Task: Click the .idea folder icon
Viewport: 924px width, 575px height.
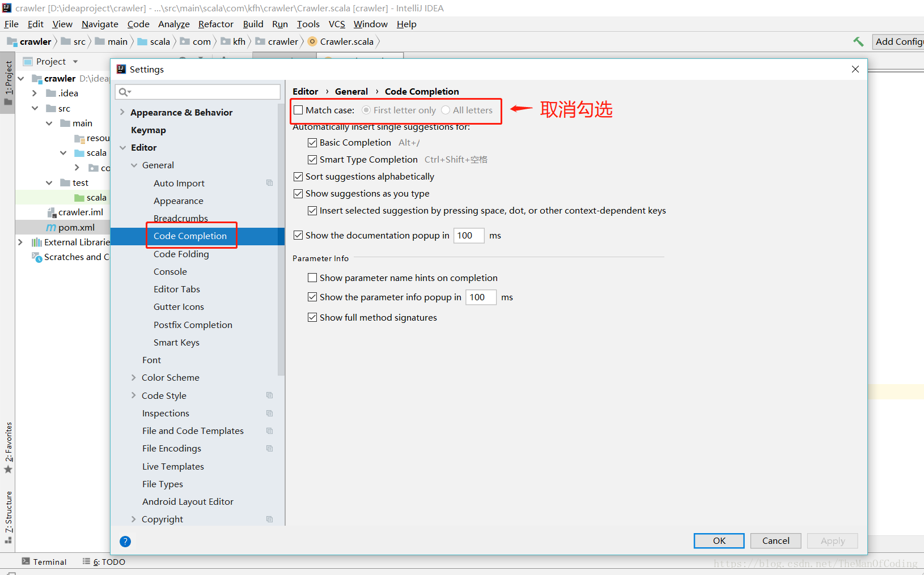Action: [51, 93]
